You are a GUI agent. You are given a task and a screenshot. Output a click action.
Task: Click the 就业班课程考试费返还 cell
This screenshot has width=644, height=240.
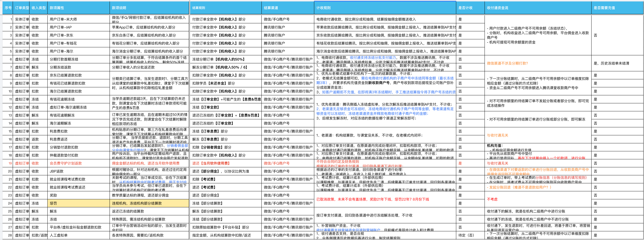(78, 187)
